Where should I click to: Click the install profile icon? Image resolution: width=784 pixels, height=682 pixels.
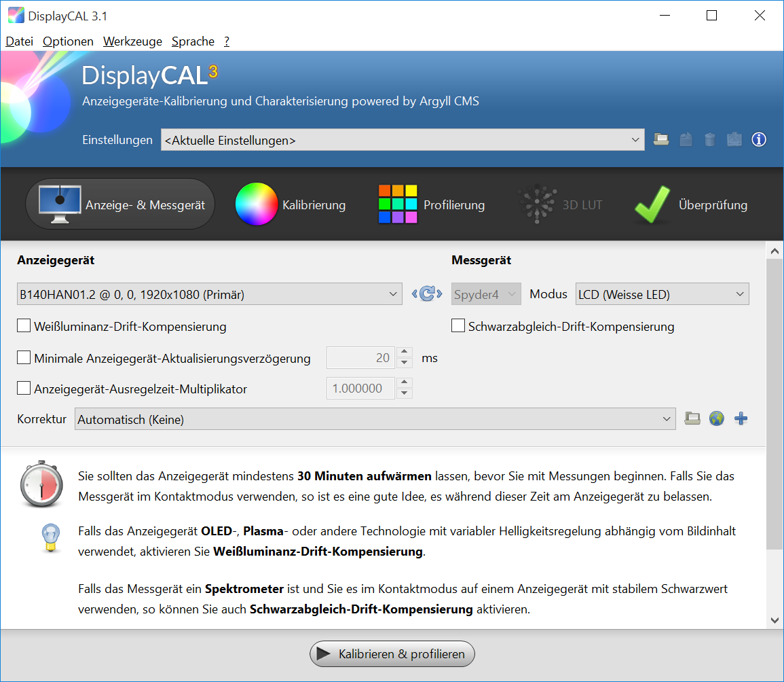734,140
